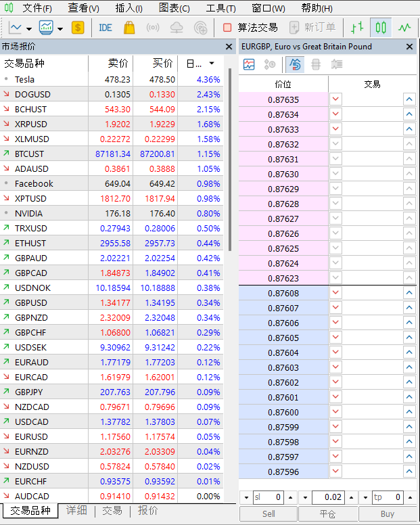Click red sell arrow at price 0.87604
The image size is (420, 525).
335,352
